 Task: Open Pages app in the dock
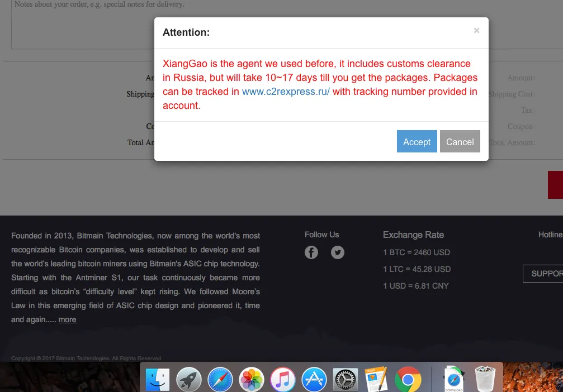(376, 379)
